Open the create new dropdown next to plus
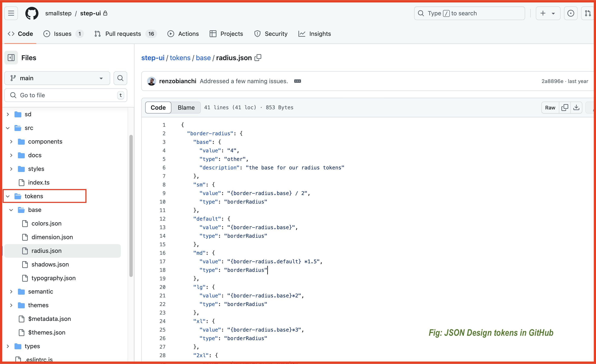 click(553, 13)
